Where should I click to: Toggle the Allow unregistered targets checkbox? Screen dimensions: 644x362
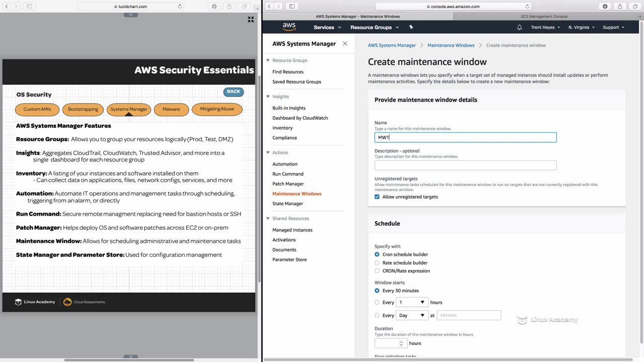pyautogui.click(x=377, y=197)
